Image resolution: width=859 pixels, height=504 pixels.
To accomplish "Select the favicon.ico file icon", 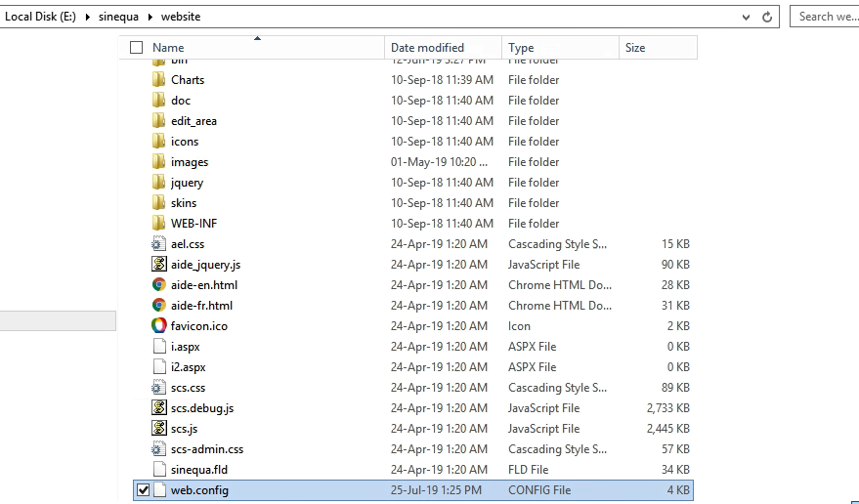I will tap(159, 326).
